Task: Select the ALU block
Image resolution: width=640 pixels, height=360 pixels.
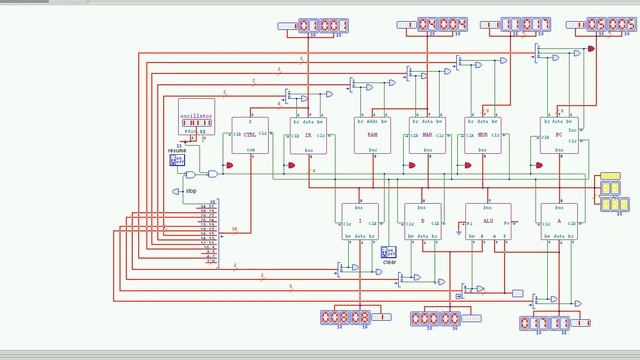Action: click(x=488, y=222)
